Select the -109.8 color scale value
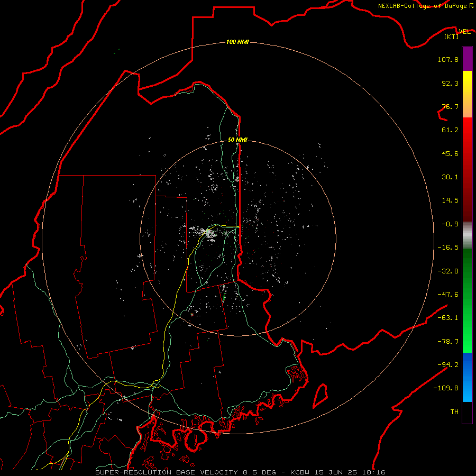Viewport: 476px width, 476px height. (x=446, y=388)
